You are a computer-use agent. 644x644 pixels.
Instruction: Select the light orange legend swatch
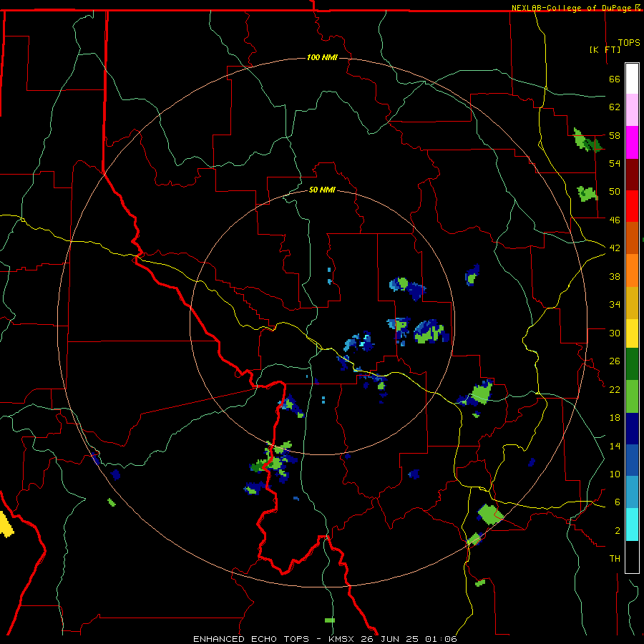click(x=632, y=270)
